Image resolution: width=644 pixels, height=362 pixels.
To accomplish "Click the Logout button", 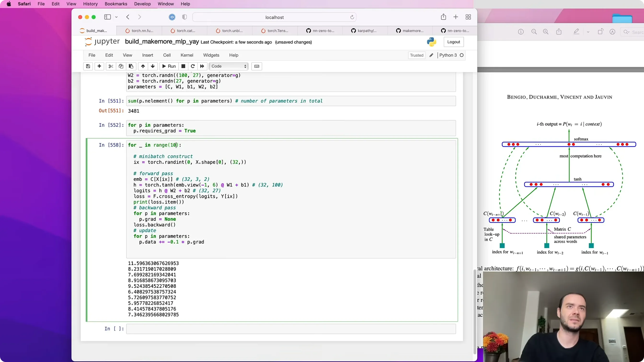I will tap(454, 42).
